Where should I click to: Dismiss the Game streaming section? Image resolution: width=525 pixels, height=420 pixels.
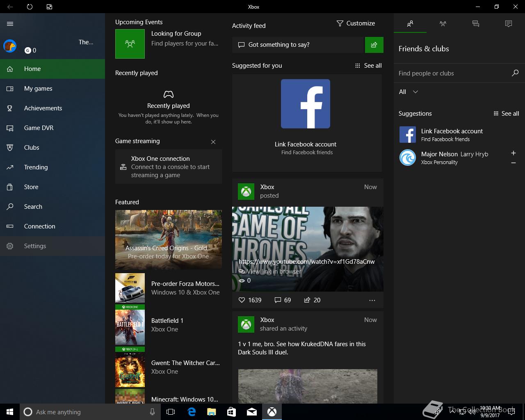click(x=213, y=142)
